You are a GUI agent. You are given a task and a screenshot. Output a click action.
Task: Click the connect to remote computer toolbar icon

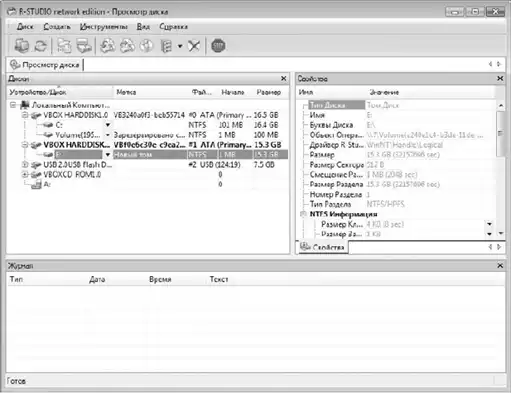pos(21,46)
